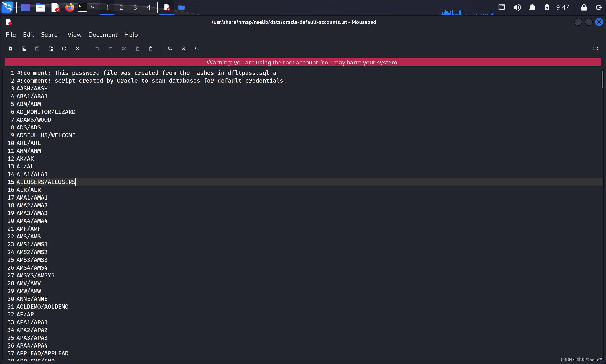Place cursor on line AK/AK

(25, 159)
